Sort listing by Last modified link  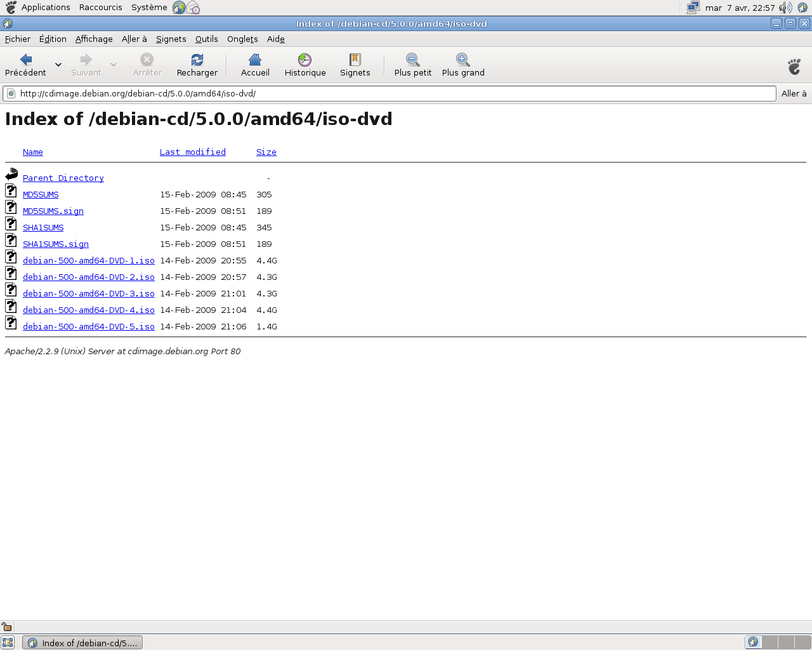(x=193, y=152)
